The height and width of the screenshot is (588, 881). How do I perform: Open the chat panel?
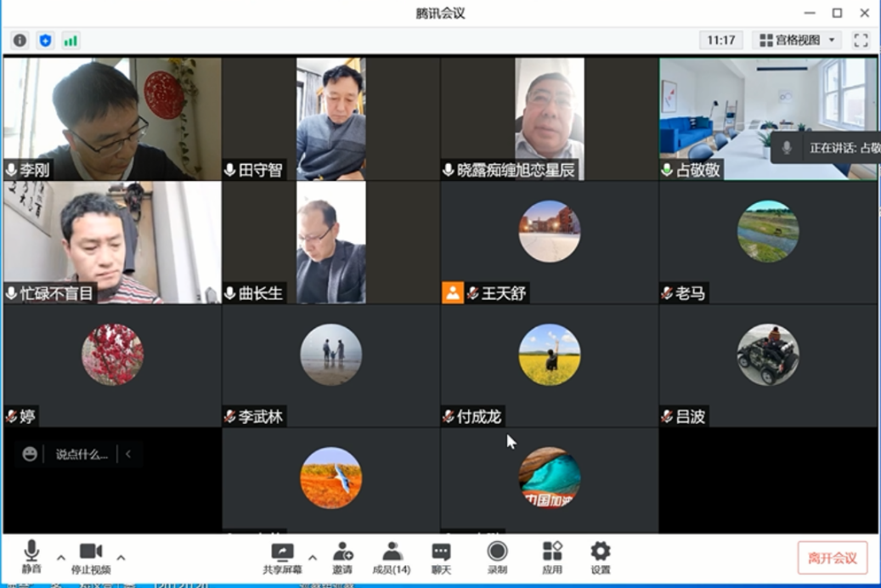click(441, 557)
